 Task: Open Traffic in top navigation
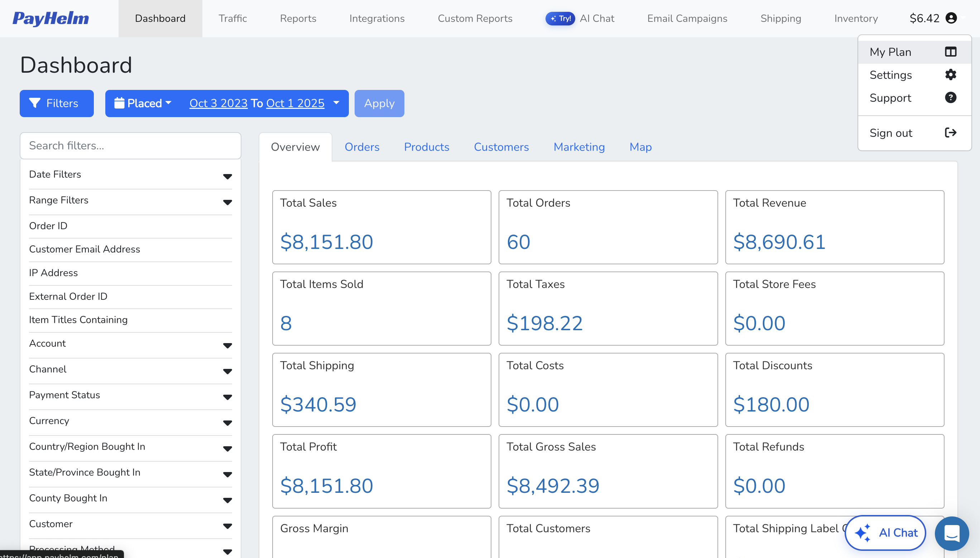click(232, 18)
